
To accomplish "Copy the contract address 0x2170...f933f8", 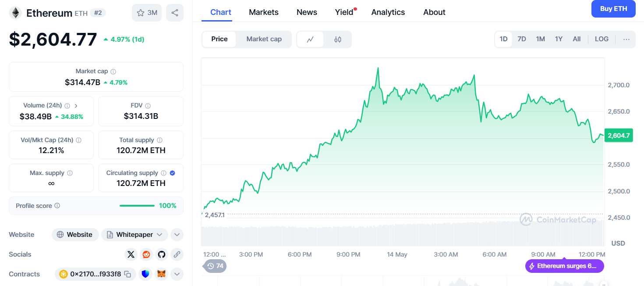I will pyautogui.click(x=127, y=274).
